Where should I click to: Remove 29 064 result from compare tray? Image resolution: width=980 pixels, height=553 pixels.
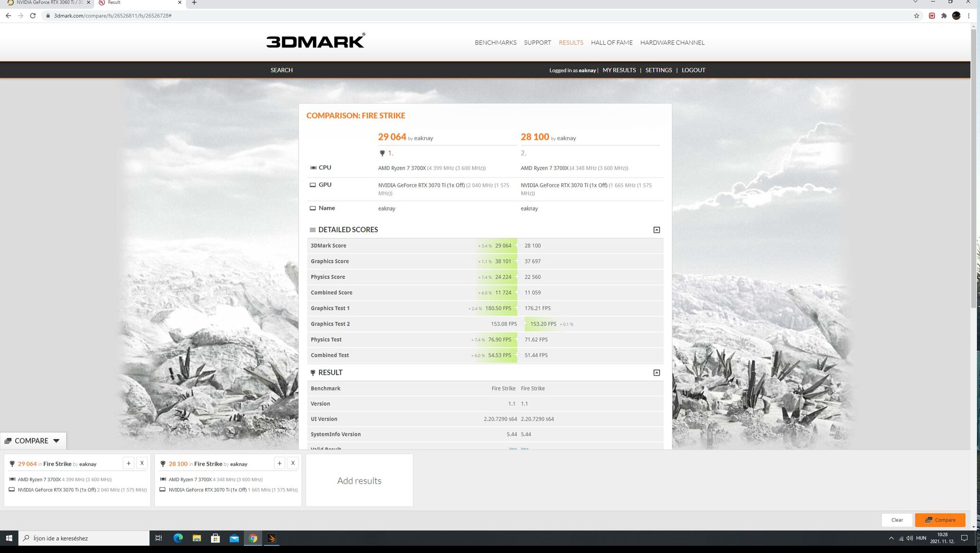tap(142, 463)
